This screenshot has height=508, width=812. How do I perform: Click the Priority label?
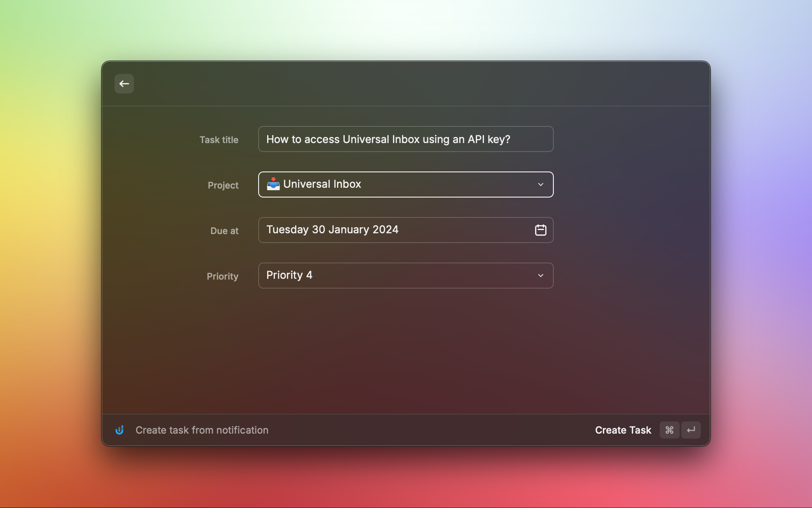pyautogui.click(x=222, y=276)
